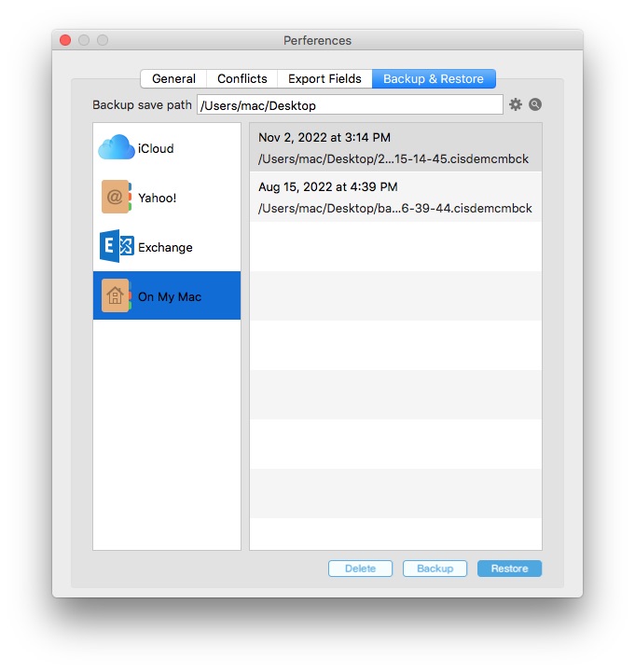Viewport: 635px width, 672px height.
Task: Select the Backup & Restore tab
Action: (434, 79)
